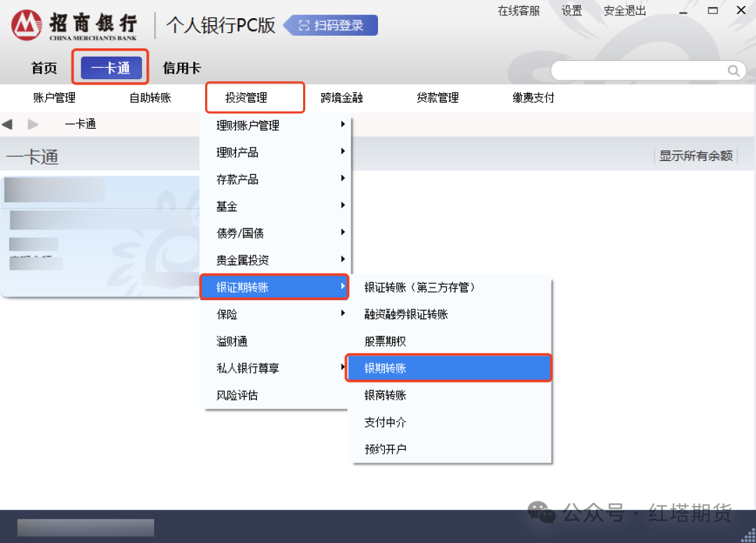Click the forward navigation arrow
Image resolution: width=756 pixels, height=543 pixels.
33,125
